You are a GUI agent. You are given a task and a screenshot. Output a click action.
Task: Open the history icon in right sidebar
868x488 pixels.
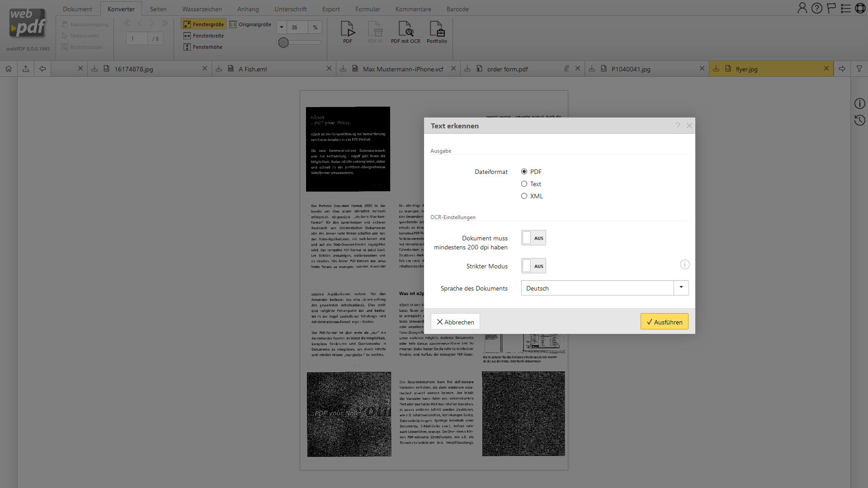(x=859, y=120)
